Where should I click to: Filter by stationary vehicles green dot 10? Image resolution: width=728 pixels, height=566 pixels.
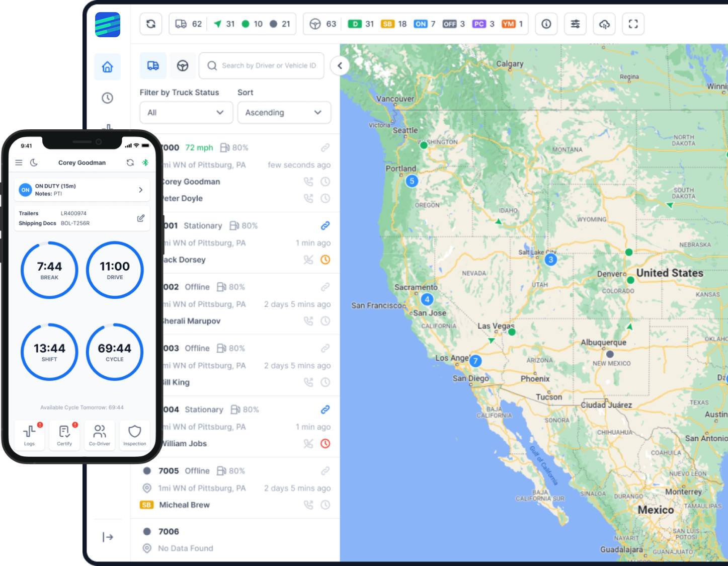click(x=252, y=24)
